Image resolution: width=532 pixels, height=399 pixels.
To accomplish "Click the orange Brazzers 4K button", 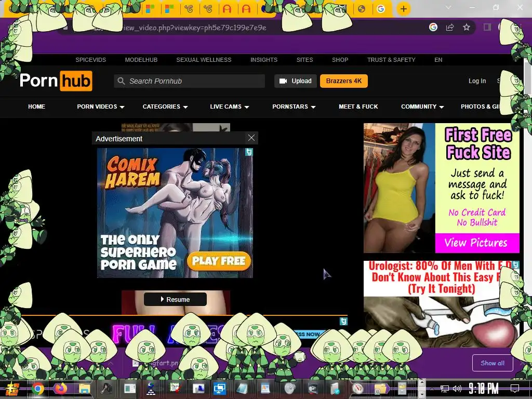I will click(344, 81).
